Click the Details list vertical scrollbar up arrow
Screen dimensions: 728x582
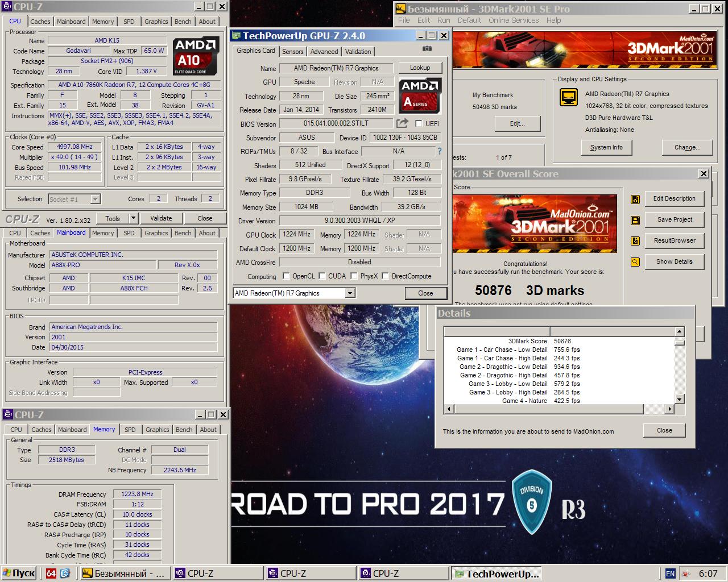pos(680,331)
